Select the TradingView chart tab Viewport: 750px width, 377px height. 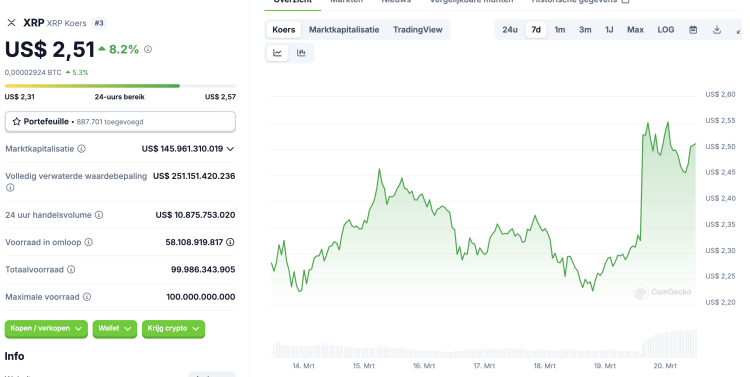click(418, 30)
